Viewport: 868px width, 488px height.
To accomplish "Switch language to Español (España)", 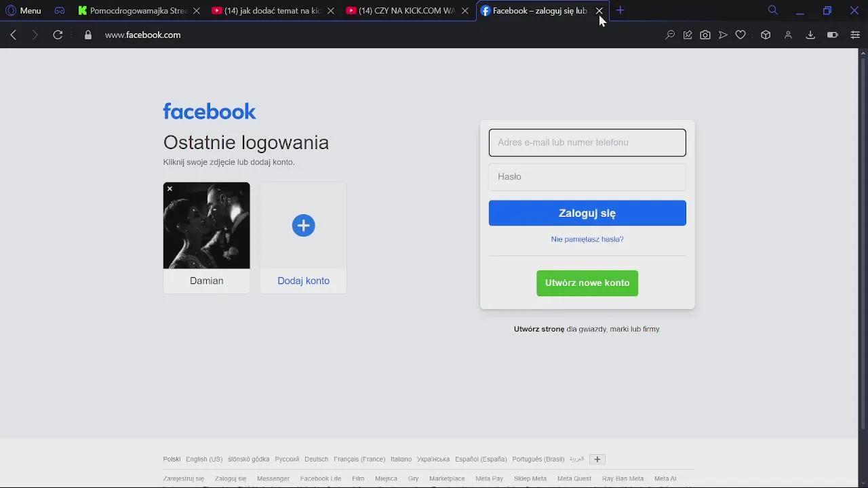I will 481,459.
